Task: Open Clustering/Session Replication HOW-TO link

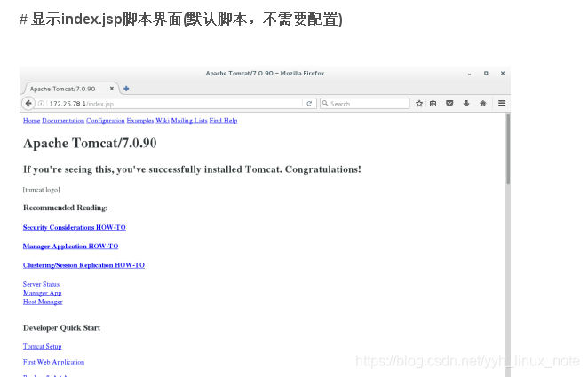Action: (x=83, y=265)
